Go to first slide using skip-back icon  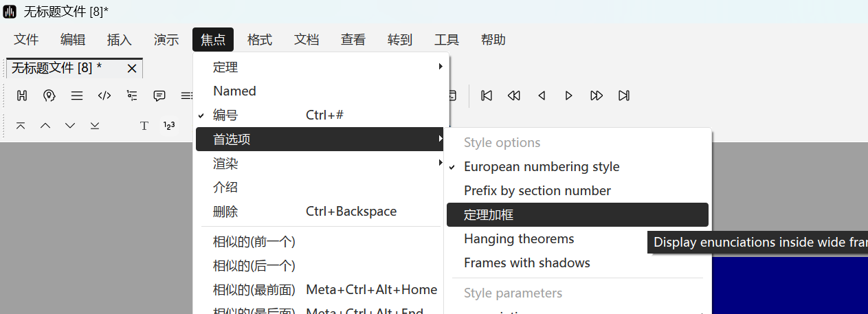point(487,96)
